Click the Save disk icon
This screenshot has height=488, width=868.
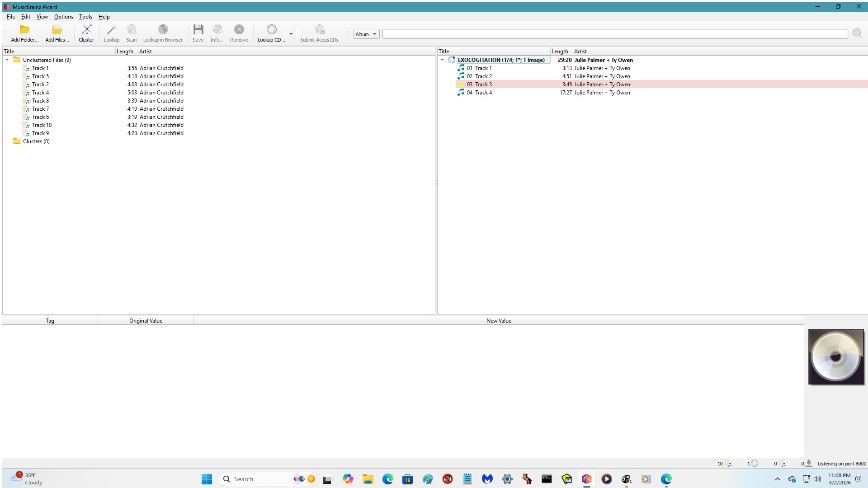tap(198, 30)
